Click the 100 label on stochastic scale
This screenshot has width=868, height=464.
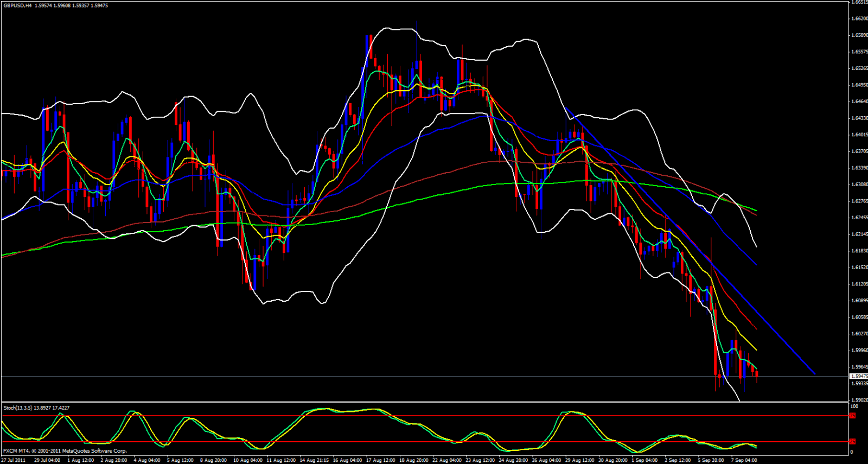pos(854,406)
